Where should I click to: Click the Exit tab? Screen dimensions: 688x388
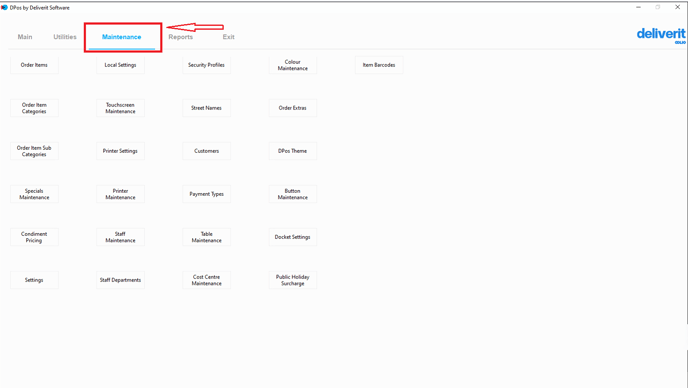228,37
